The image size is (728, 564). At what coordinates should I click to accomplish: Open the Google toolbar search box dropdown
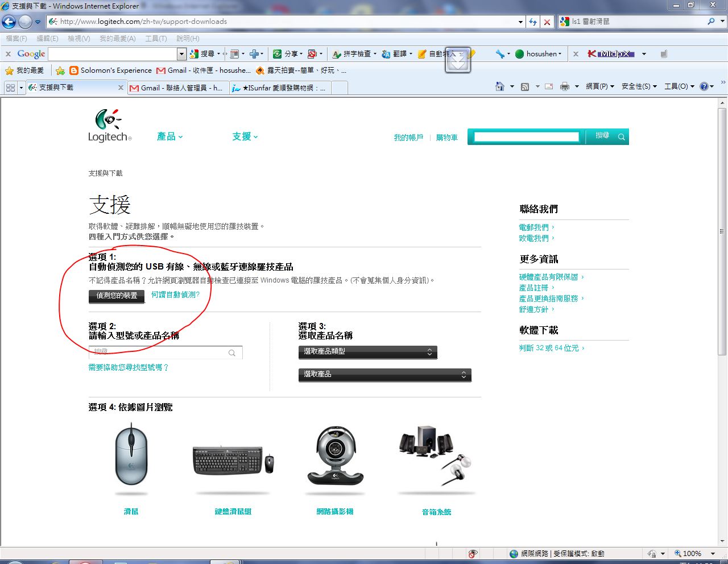(181, 54)
